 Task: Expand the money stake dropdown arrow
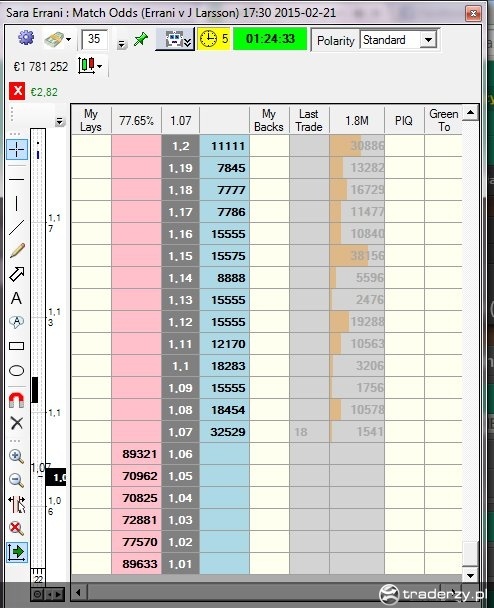pos(69,40)
